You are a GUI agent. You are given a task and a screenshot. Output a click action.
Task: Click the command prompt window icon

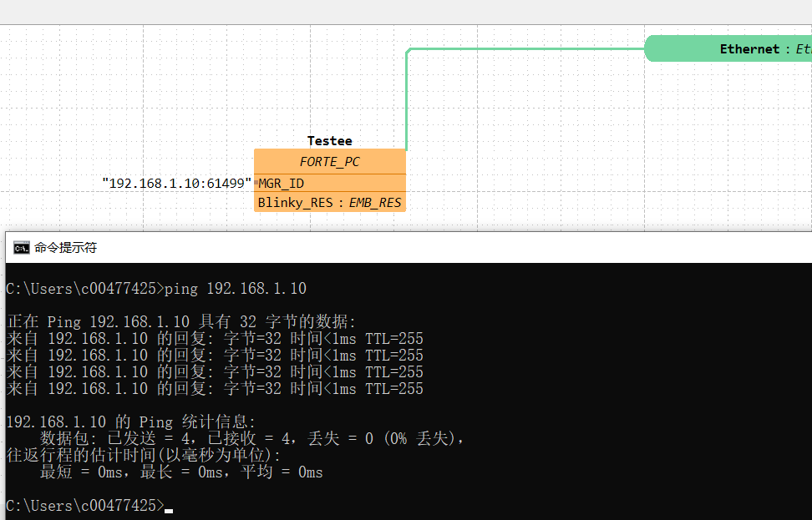tap(21, 248)
